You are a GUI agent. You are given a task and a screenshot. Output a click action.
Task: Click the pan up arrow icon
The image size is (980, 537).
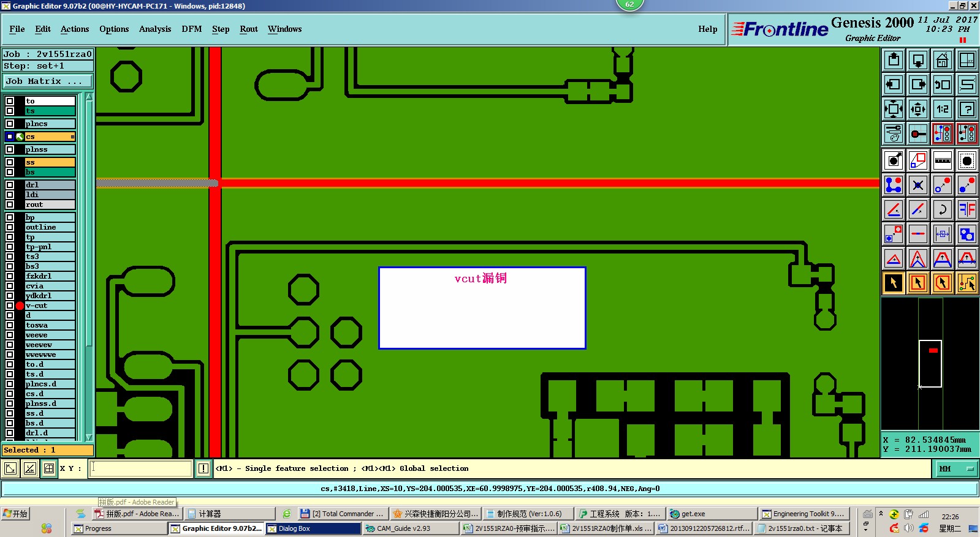pyautogui.click(x=893, y=60)
